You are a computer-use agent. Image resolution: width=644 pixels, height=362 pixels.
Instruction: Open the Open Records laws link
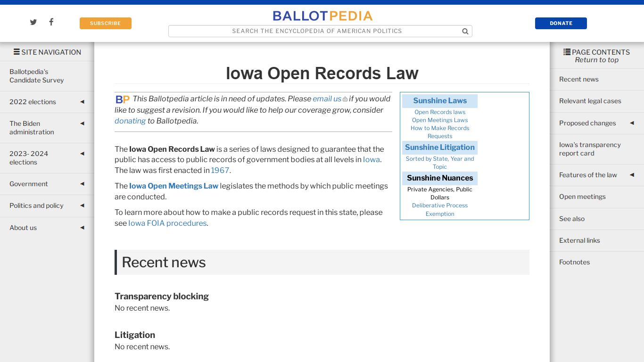coord(440,112)
